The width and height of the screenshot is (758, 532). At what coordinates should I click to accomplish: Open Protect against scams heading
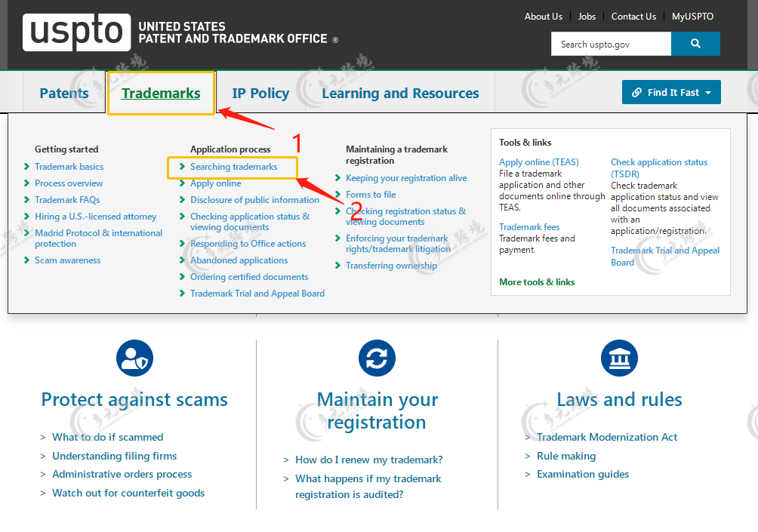coord(134,400)
